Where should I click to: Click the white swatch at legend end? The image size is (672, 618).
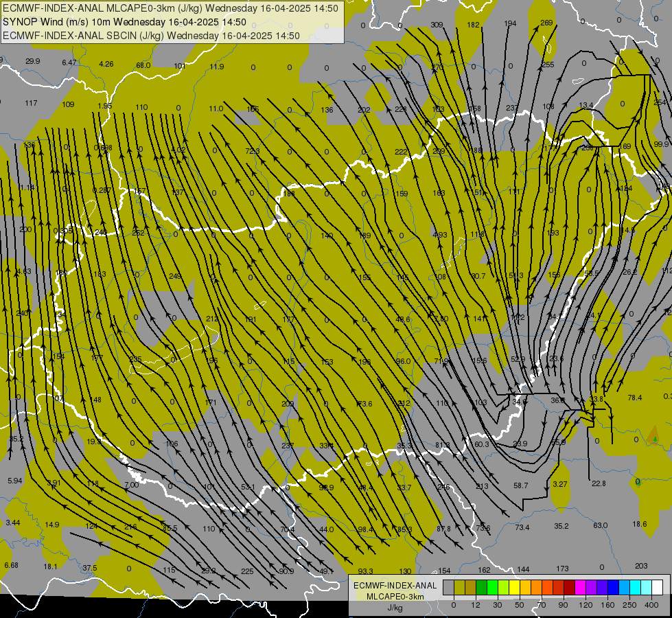click(x=658, y=587)
